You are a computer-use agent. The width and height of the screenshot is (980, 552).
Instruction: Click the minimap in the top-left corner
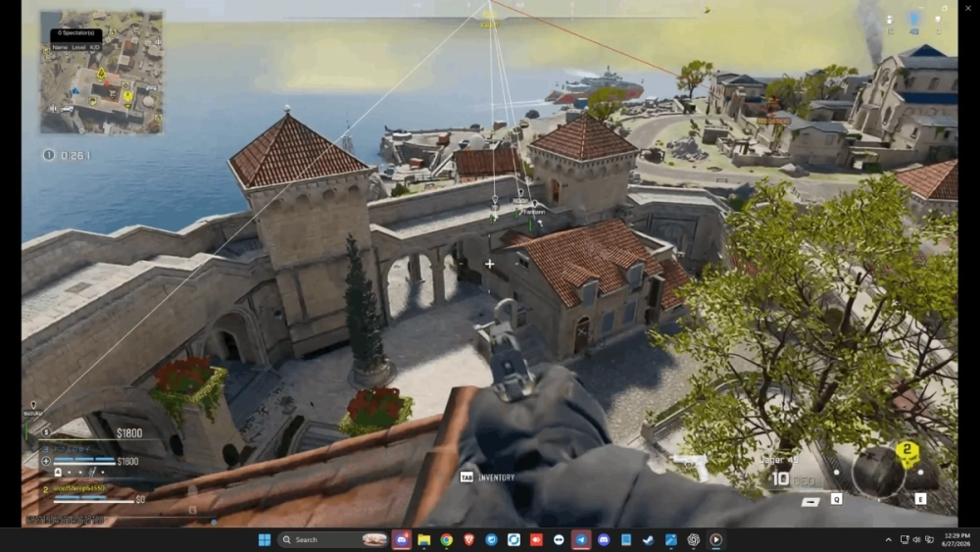coord(101,73)
